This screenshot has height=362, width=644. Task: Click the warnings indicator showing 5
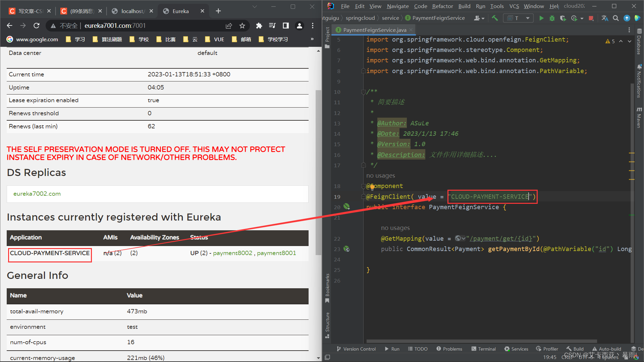pos(610,41)
